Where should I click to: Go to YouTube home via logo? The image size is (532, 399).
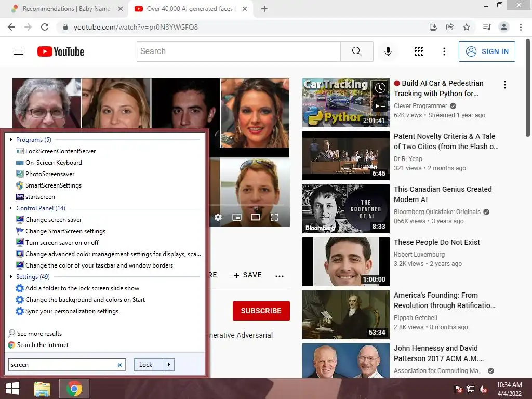click(x=61, y=51)
